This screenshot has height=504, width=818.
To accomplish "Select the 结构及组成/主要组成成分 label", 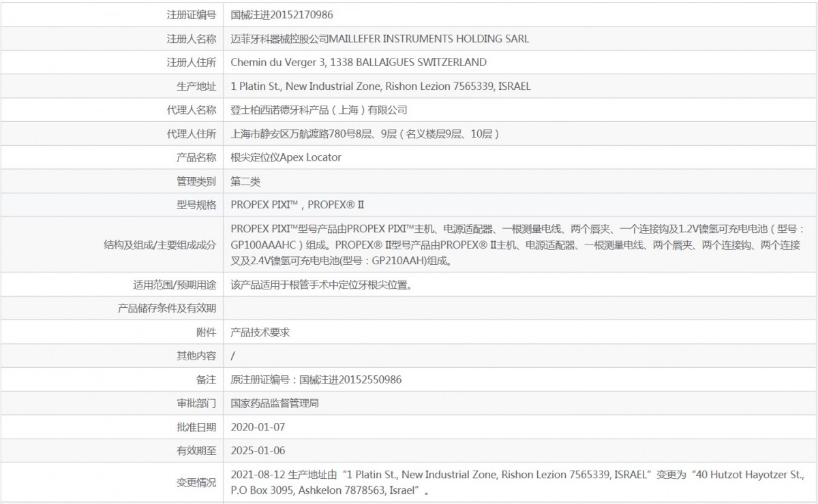I will tap(160, 245).
